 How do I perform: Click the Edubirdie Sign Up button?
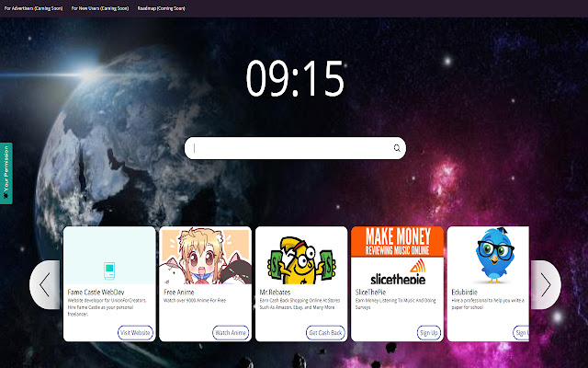[x=521, y=333]
